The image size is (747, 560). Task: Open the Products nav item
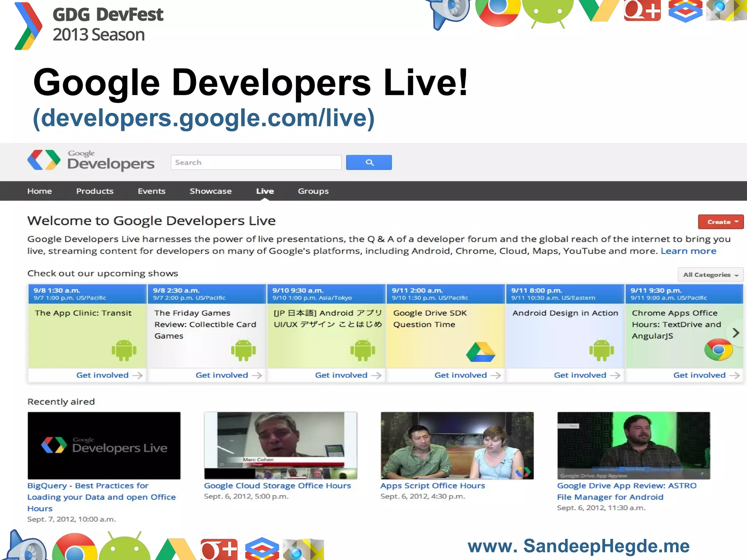(95, 191)
